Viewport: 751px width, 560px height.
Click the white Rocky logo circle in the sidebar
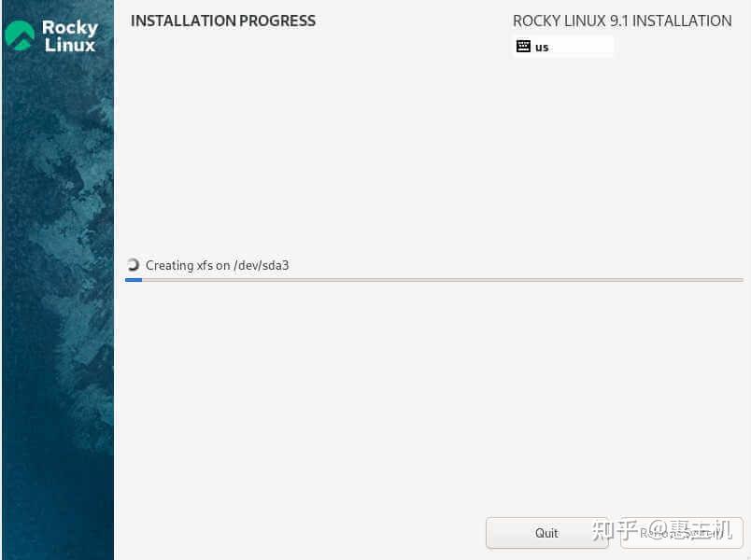21,35
